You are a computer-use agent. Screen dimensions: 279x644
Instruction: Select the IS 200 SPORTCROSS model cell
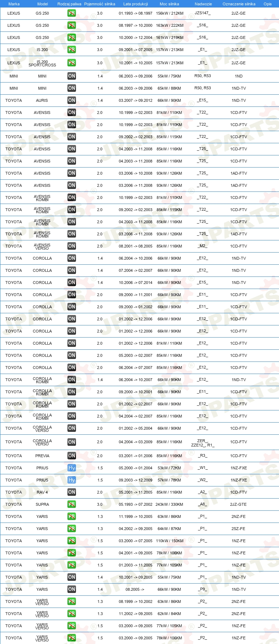point(42,63)
